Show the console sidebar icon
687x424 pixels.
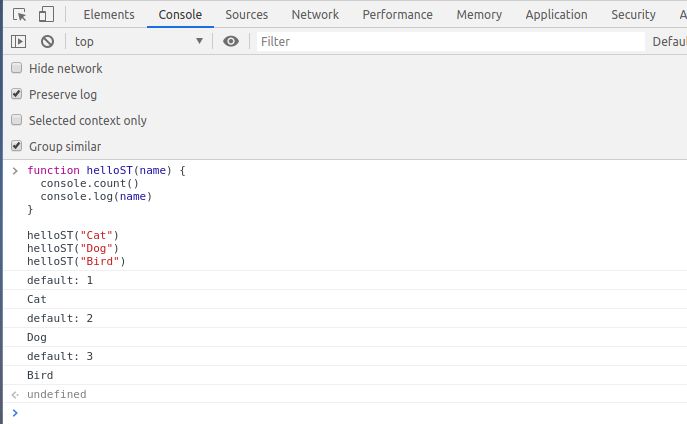[x=19, y=41]
